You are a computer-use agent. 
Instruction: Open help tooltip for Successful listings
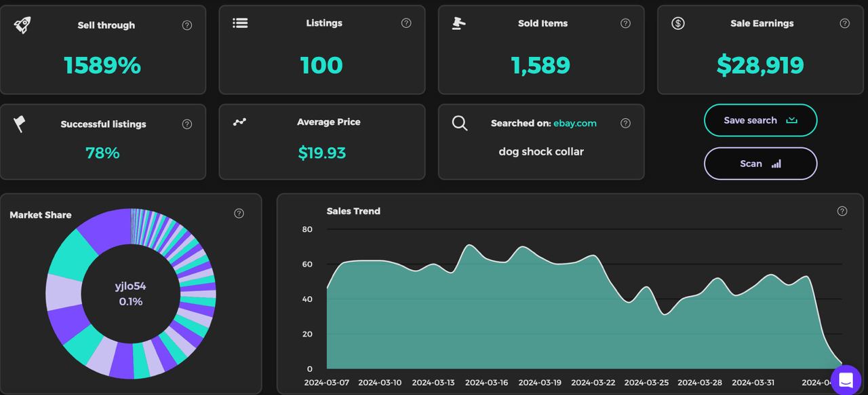[187, 124]
